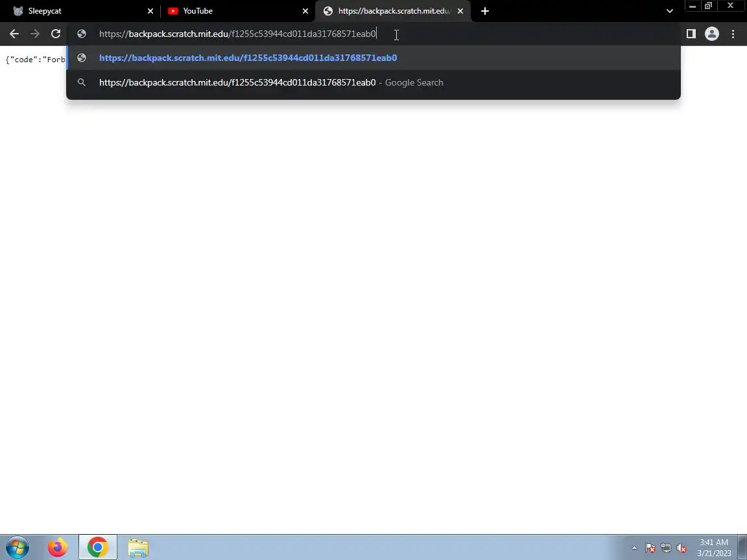Click the Show desktop button
This screenshot has width=747, height=560.
742,548
